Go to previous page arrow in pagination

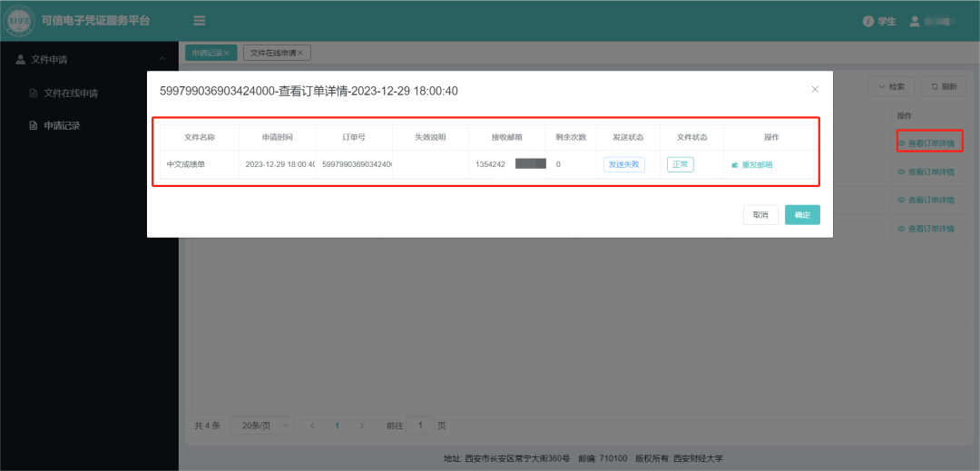coord(312,426)
